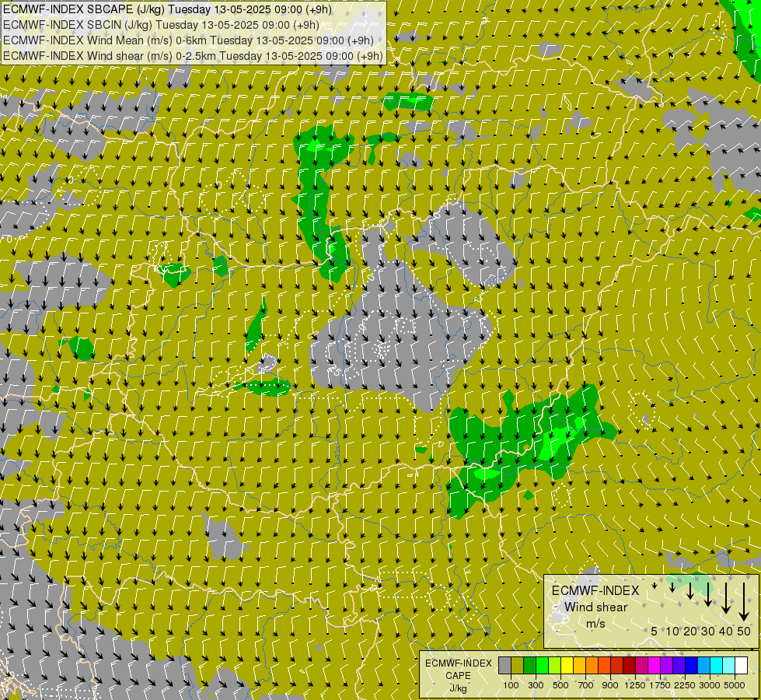Click the CAPE legend label 3000
761x700 pixels.
tap(710, 685)
